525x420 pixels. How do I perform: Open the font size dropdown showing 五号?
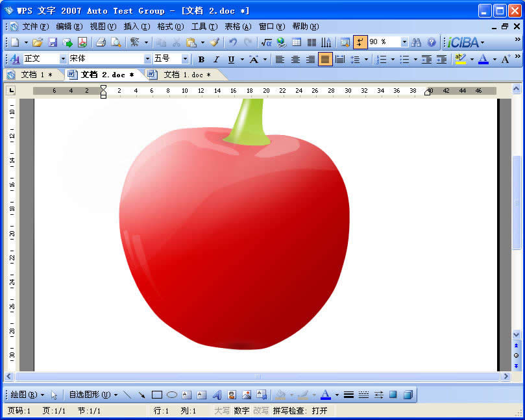coord(185,59)
